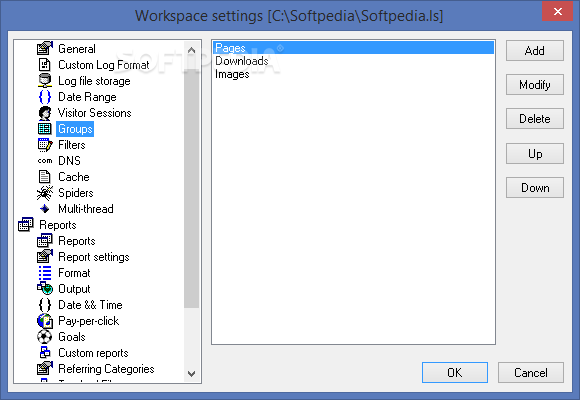The image size is (580, 400).
Task: Select the top-level Reports category label
Action: (58, 225)
